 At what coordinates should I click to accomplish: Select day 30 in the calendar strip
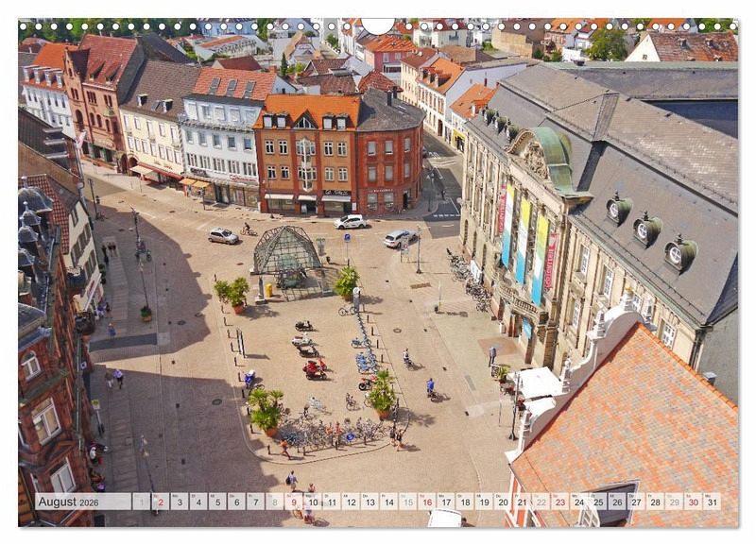[692, 502]
